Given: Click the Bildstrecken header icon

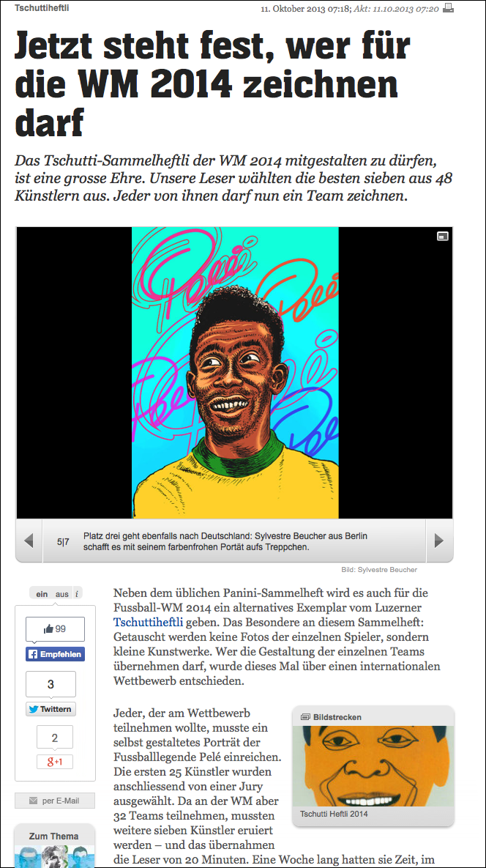Looking at the screenshot, I should (305, 717).
